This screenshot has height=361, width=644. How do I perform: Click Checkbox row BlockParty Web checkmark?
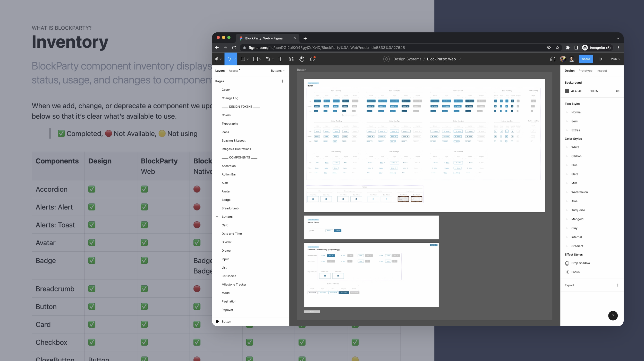144,342
